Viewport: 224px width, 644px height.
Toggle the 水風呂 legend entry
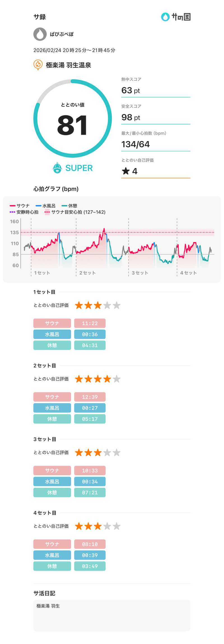click(x=46, y=206)
